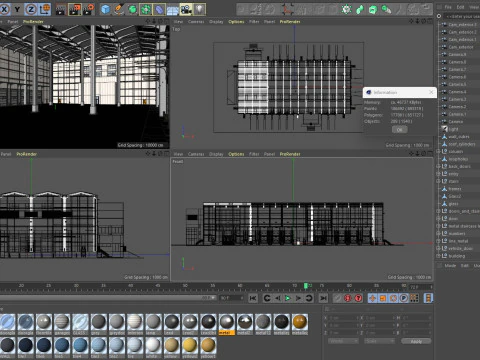Open Object Manager File menu
This screenshot has height=360, width=480.
point(448,7)
